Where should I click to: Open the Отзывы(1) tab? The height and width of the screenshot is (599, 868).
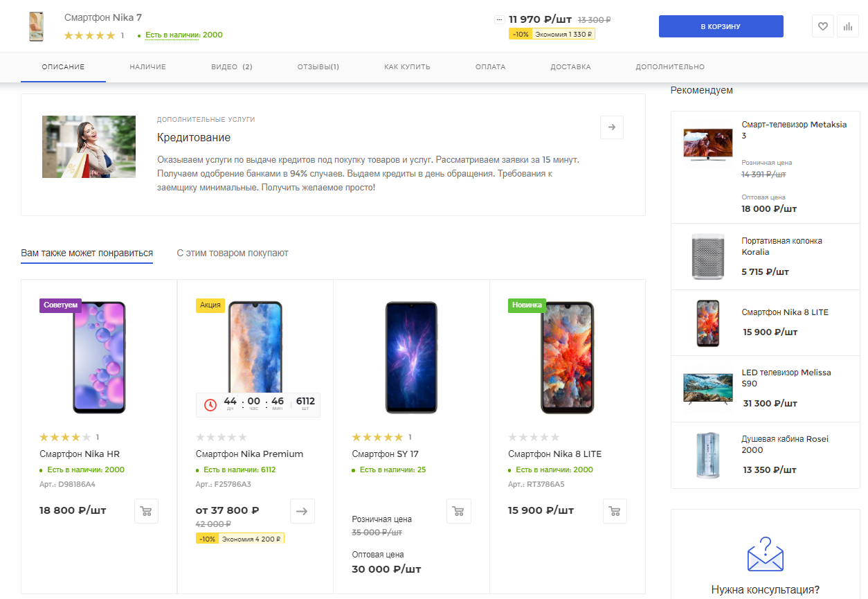[x=318, y=67]
